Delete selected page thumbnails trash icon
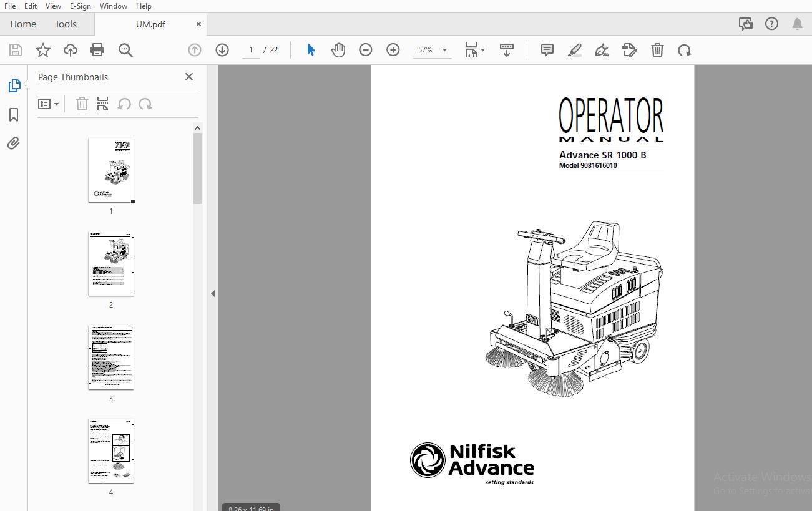 point(82,104)
